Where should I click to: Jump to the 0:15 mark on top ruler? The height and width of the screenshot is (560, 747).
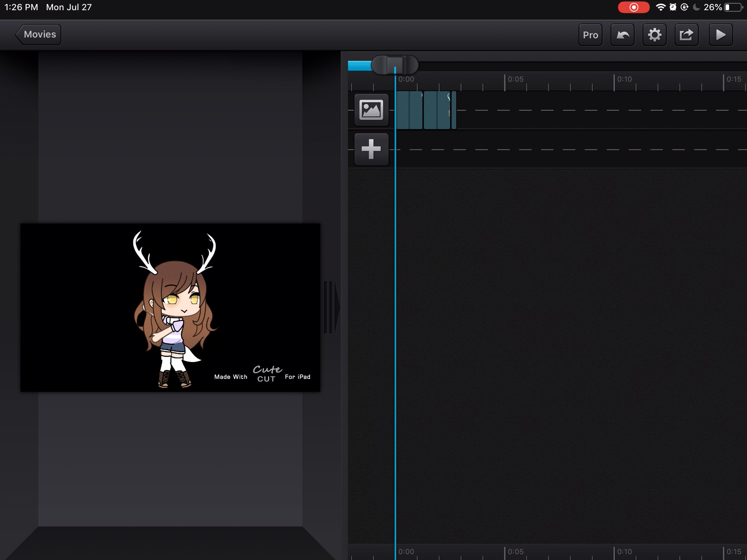click(x=734, y=79)
